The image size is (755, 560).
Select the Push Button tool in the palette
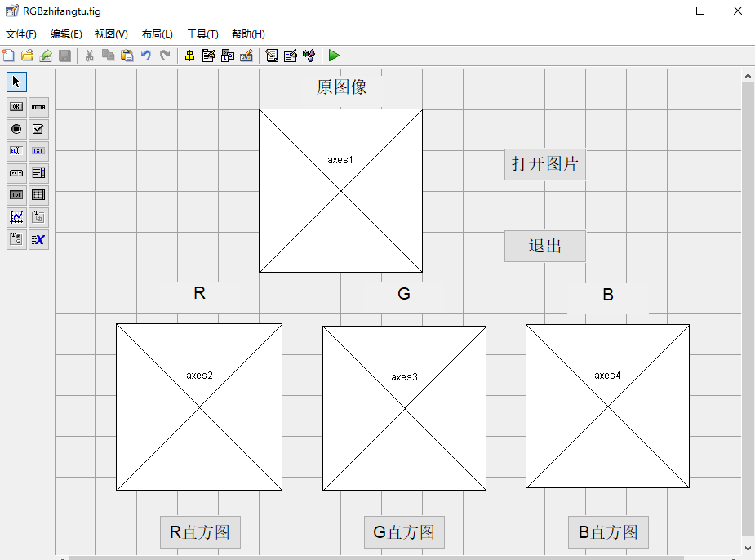tap(16, 106)
